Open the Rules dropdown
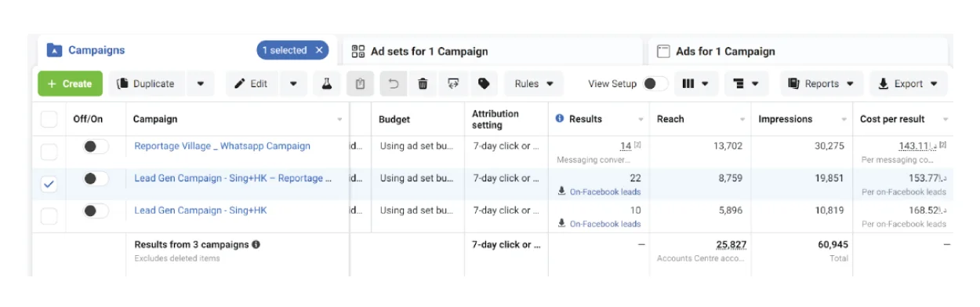This screenshot has height=307, width=980. click(533, 84)
